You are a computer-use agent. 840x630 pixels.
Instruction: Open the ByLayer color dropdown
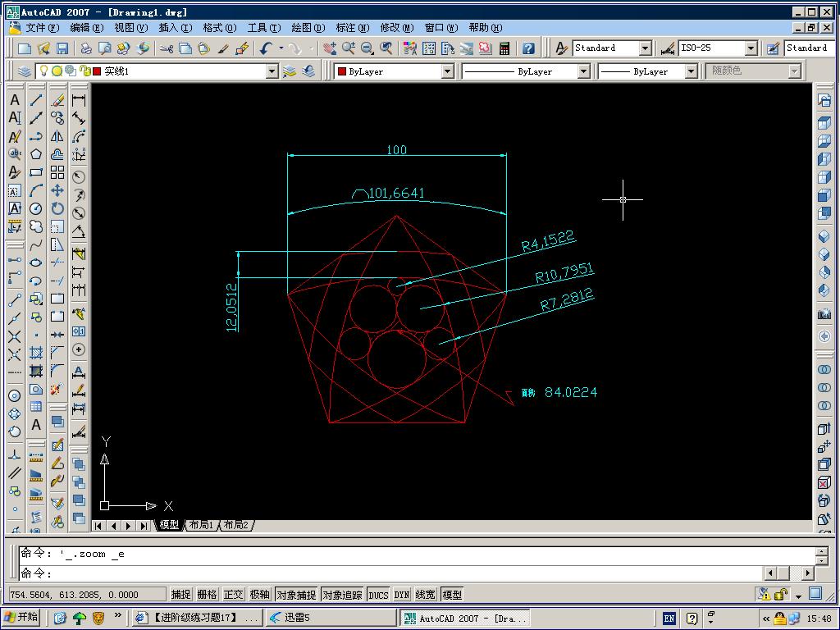pos(448,71)
